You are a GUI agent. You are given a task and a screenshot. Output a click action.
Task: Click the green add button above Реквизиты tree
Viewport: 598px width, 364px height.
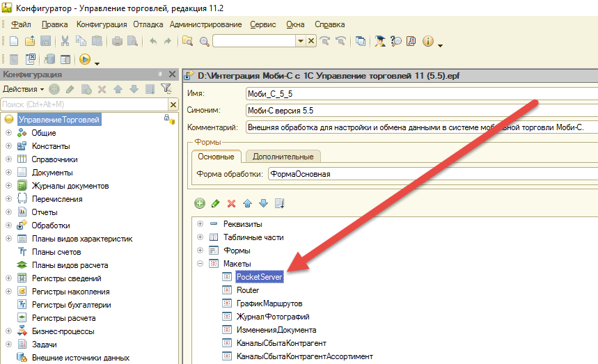click(x=200, y=204)
